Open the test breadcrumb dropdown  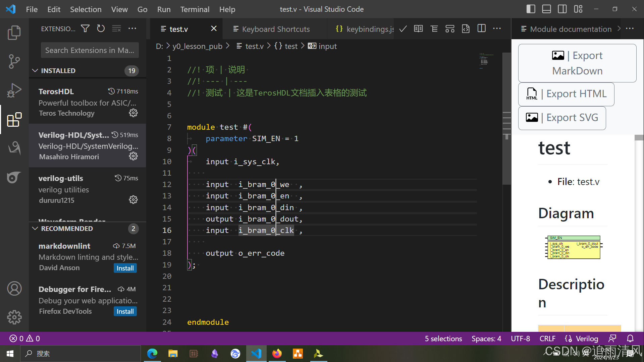tap(290, 46)
